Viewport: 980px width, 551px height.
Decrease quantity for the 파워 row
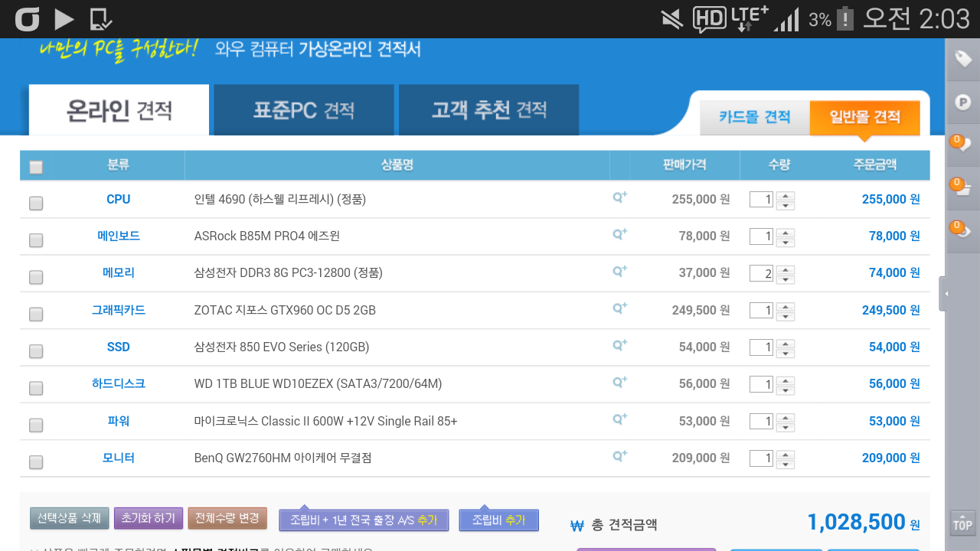point(786,426)
